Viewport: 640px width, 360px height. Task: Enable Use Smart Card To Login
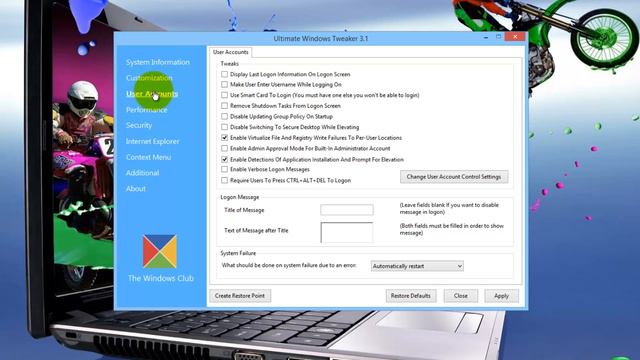tap(224, 95)
